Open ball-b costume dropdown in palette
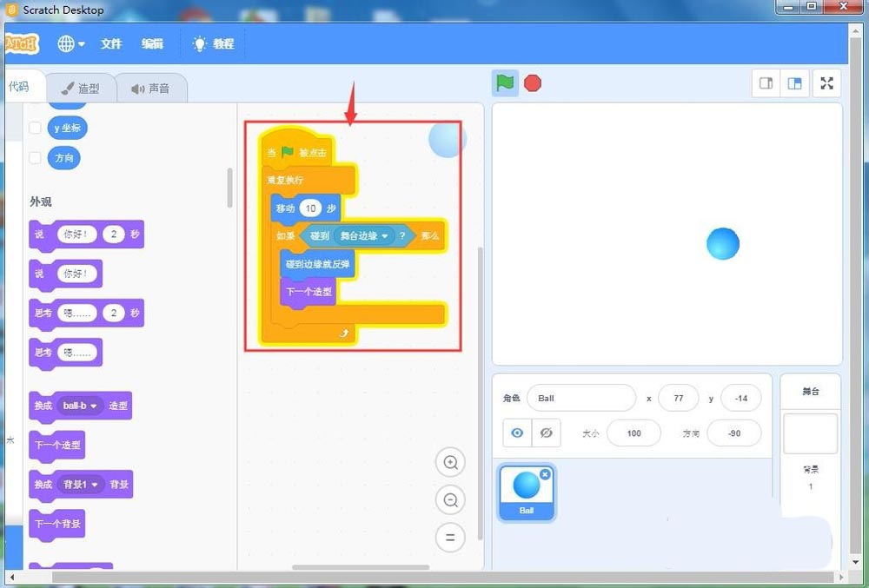Image resolution: width=869 pixels, height=588 pixels. click(x=94, y=406)
